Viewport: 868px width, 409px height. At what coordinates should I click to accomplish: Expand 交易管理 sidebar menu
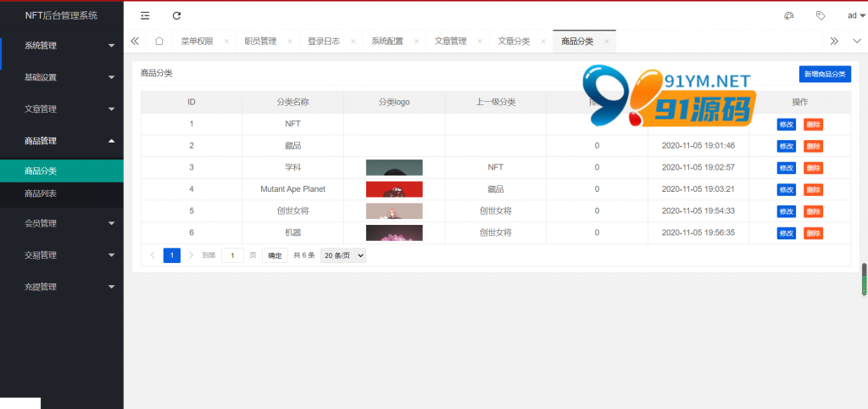point(62,255)
